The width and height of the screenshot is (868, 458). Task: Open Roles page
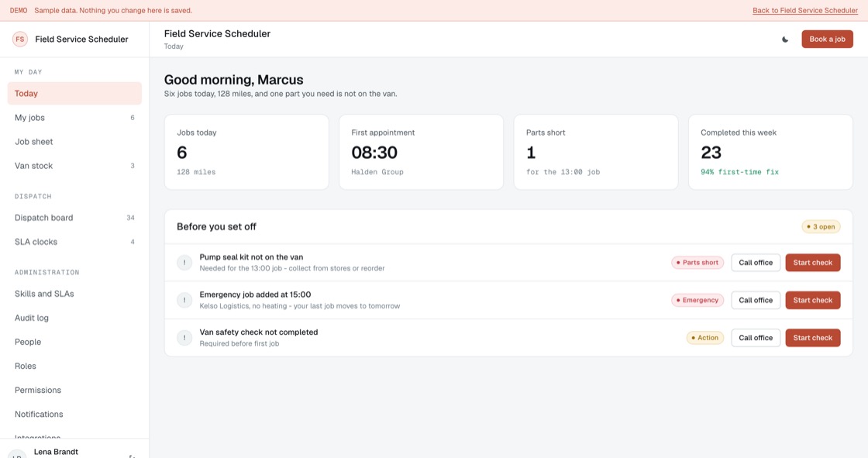74,366
